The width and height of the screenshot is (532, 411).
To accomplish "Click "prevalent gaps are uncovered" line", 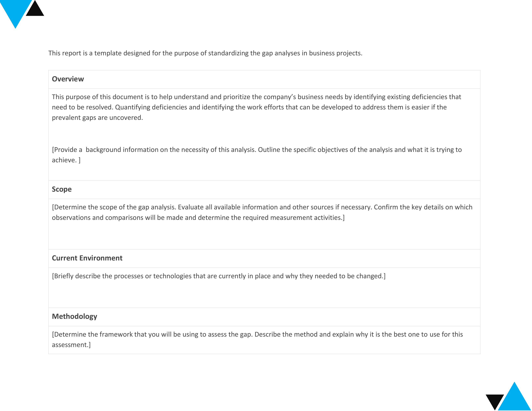I will click(97, 118).
